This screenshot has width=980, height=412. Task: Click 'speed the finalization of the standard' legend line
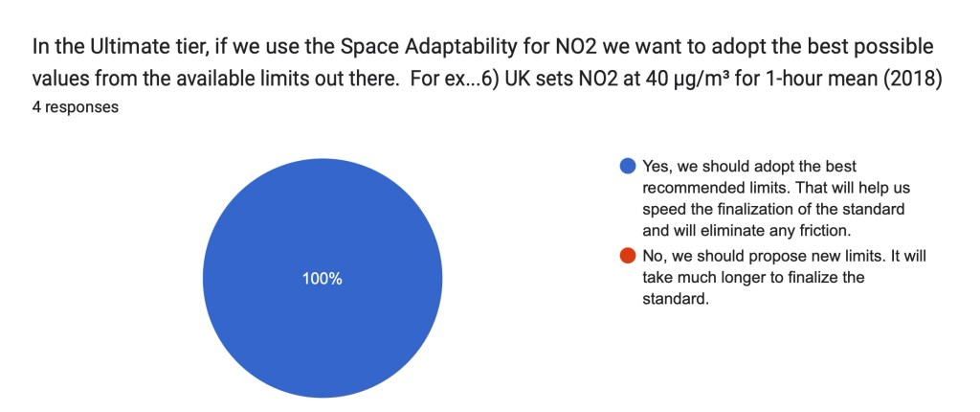pos(774,208)
